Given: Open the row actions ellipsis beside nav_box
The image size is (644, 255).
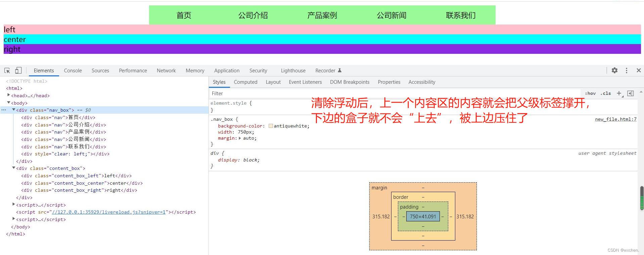Looking at the screenshot, I should 3,110.
